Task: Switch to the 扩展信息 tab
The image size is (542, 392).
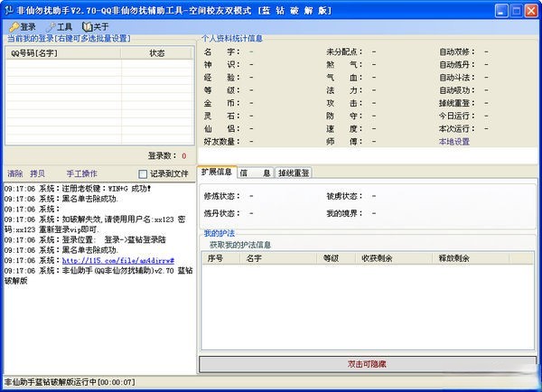Action: pyautogui.click(x=216, y=172)
